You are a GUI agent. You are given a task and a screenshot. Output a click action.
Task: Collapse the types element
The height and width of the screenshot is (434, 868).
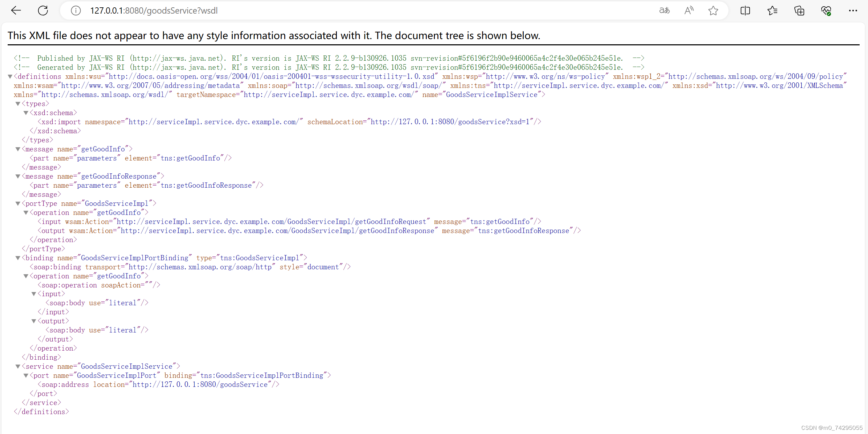(x=17, y=104)
